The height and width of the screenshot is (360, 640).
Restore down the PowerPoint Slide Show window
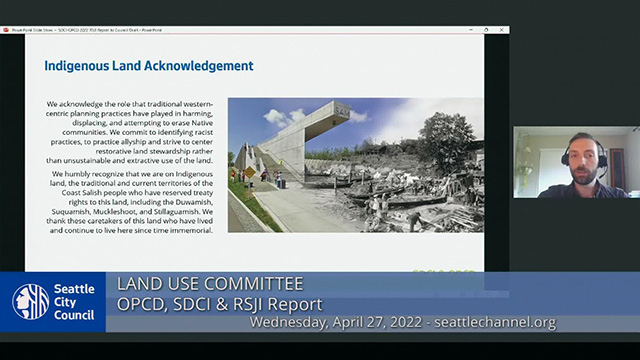(486, 30)
